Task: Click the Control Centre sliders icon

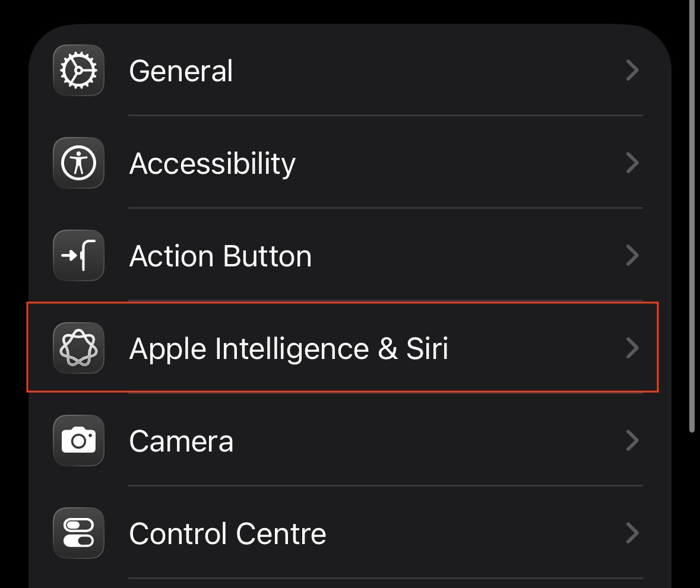Action: point(78,533)
